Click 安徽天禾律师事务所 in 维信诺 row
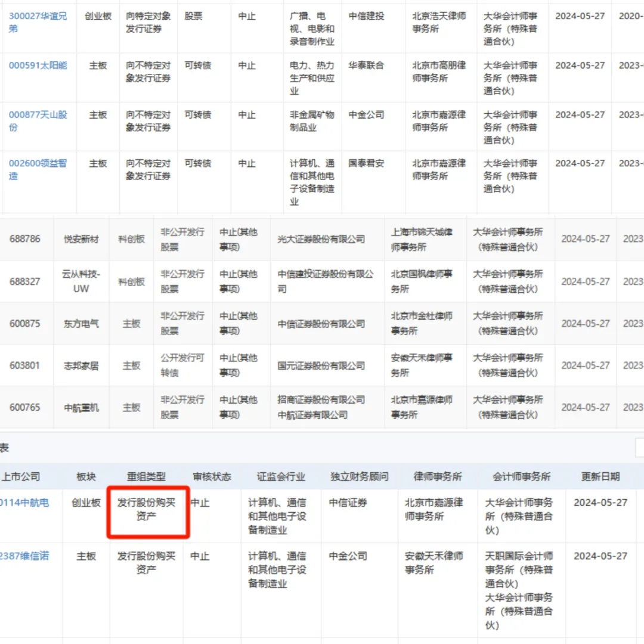 coord(434,563)
